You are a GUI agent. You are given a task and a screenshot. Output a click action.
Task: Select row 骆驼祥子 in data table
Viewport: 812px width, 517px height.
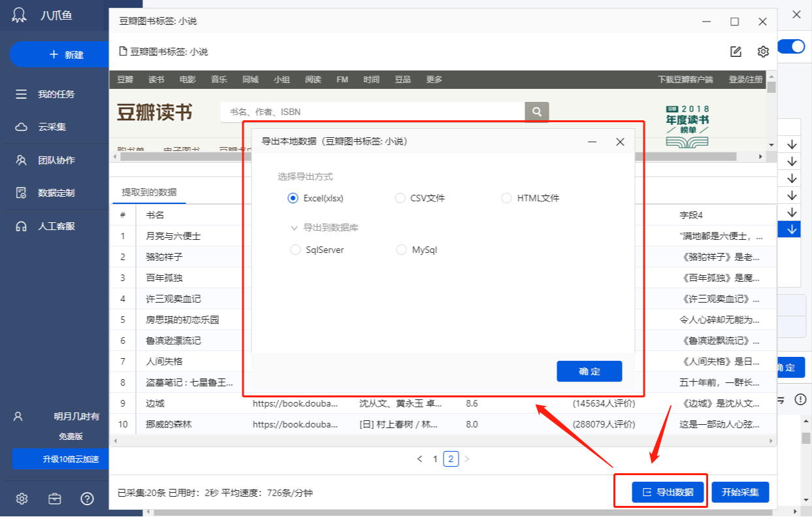pyautogui.click(x=164, y=257)
